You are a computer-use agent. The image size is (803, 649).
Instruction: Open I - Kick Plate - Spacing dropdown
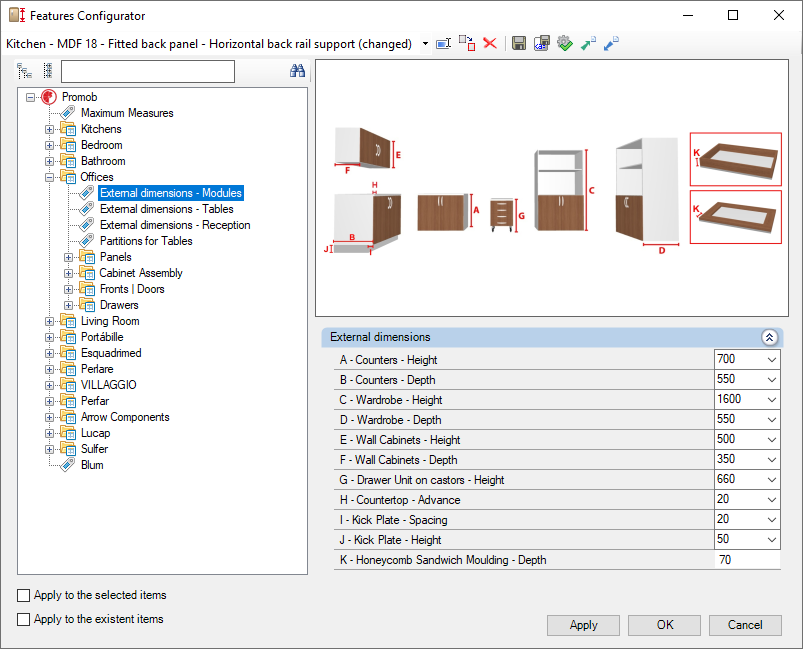click(772, 519)
